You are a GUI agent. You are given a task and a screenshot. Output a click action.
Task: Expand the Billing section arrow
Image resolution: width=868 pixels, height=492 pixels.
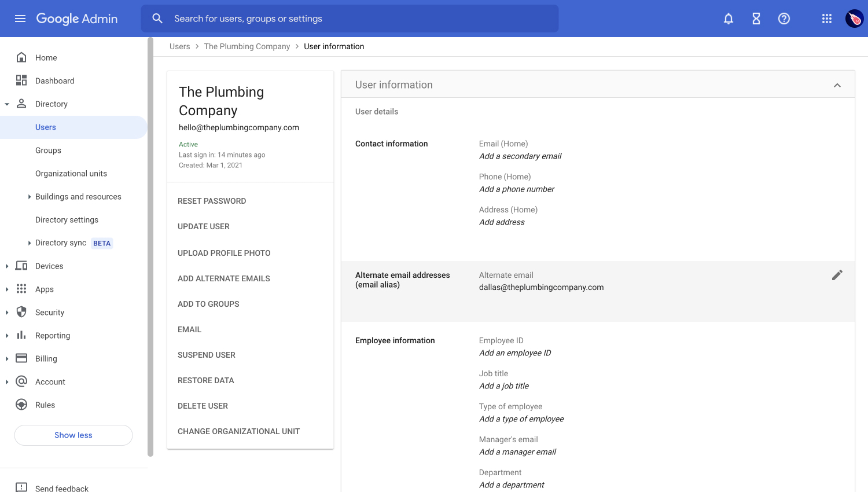coord(7,359)
